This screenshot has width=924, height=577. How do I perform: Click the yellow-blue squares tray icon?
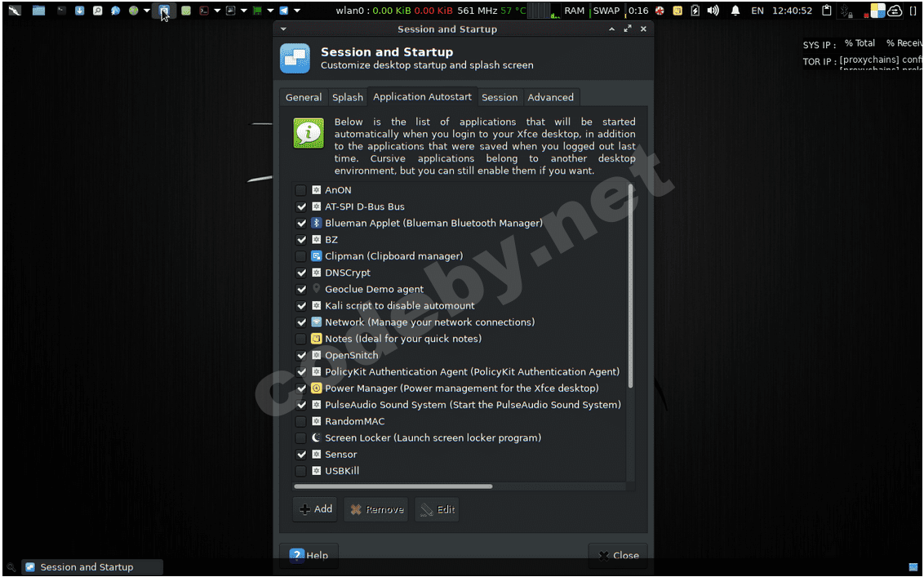coord(878,11)
